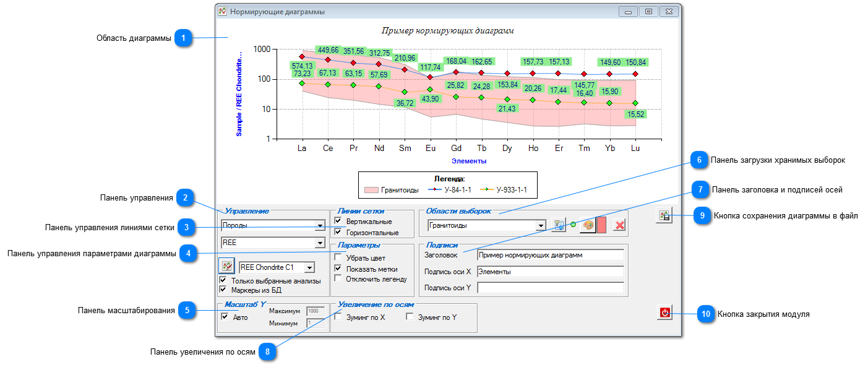
Task: Click the small green add marker icon
Action: 573,225
